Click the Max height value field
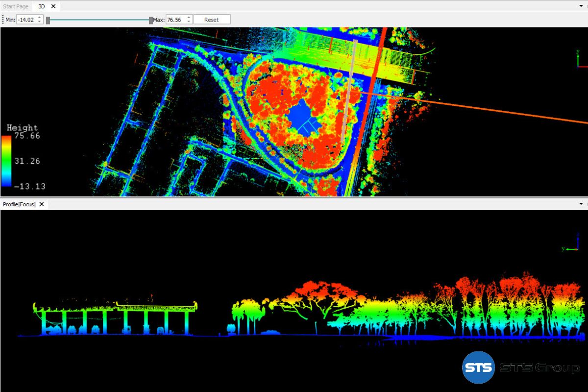The height and width of the screenshot is (392, 588). tap(175, 20)
